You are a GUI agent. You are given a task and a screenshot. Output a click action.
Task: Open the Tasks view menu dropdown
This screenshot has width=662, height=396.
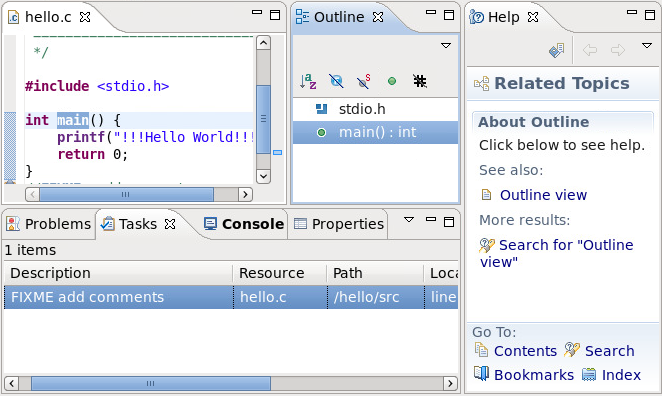click(x=409, y=220)
